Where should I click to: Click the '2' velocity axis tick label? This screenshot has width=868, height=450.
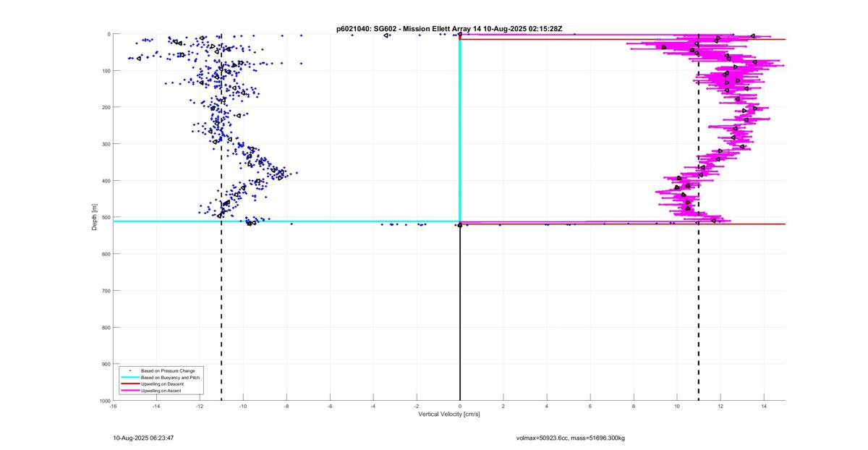click(x=503, y=406)
